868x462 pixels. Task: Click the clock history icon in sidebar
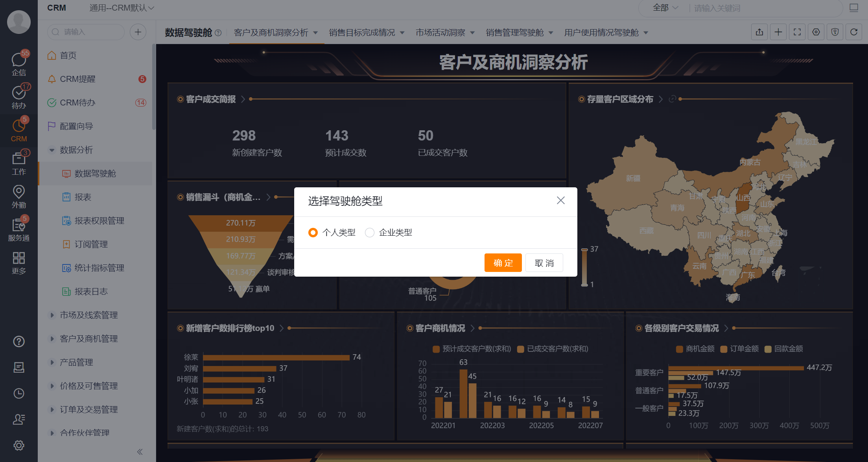pos(19,394)
